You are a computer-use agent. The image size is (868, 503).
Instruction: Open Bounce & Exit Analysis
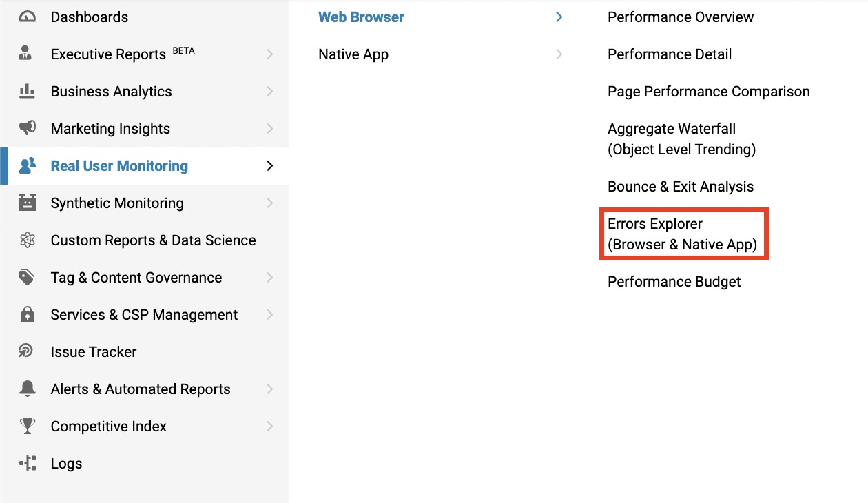click(x=681, y=187)
